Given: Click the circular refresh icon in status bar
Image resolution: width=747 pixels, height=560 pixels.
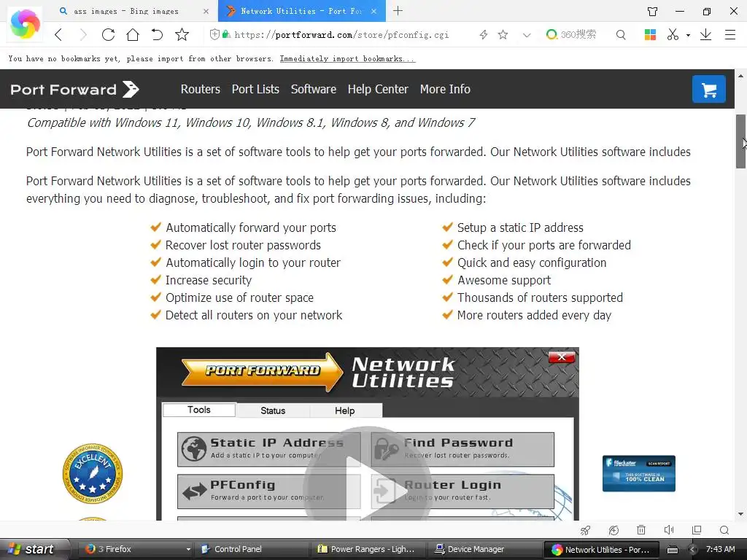Looking at the screenshot, I should click(614, 530).
